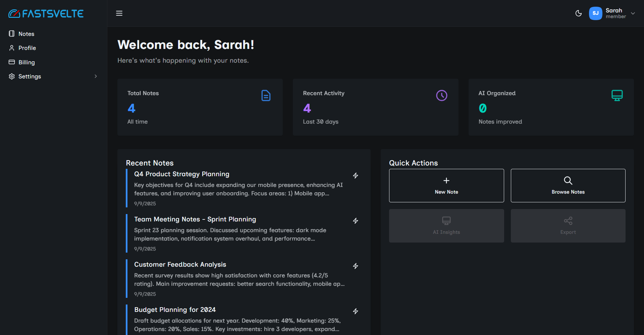Click lightning icon on Q4 Product Strategy note
Viewport: 644px width, 335px height.
click(356, 176)
